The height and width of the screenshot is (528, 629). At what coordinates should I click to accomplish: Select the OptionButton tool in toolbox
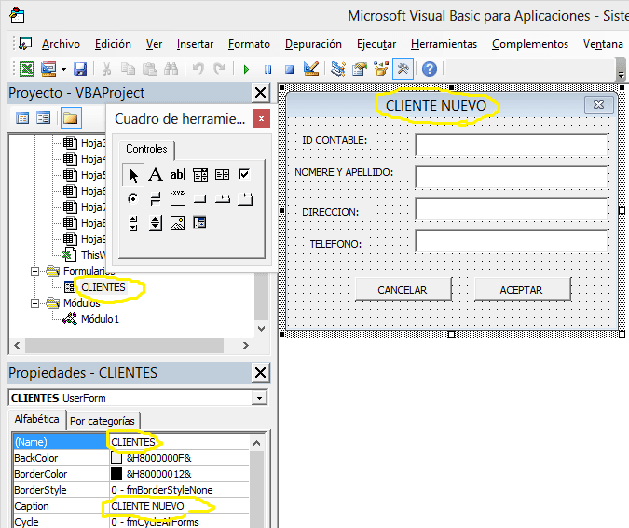coord(133,199)
